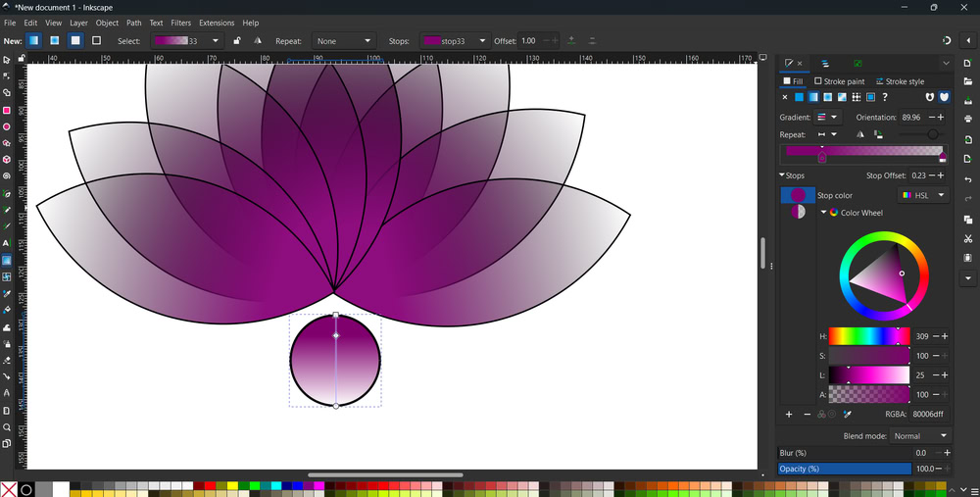Screen dimensions: 980x497
Task: Open the Blend mode Normal dropdown
Action: (921, 435)
